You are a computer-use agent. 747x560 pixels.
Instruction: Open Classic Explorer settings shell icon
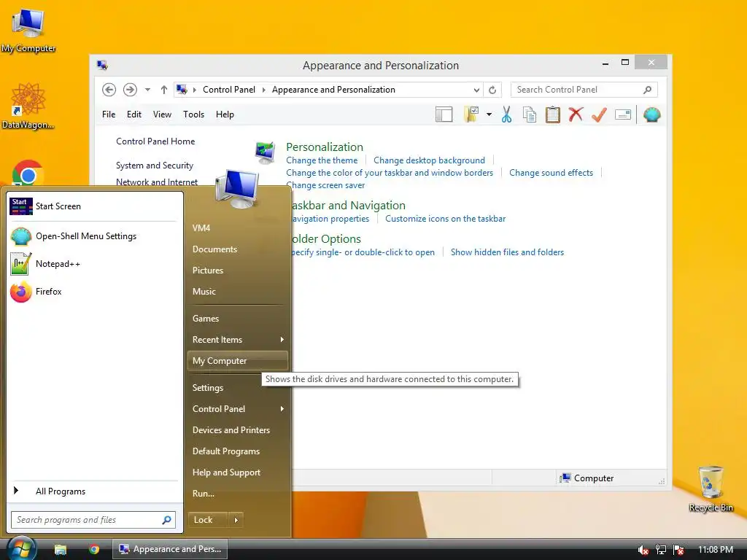coord(651,114)
